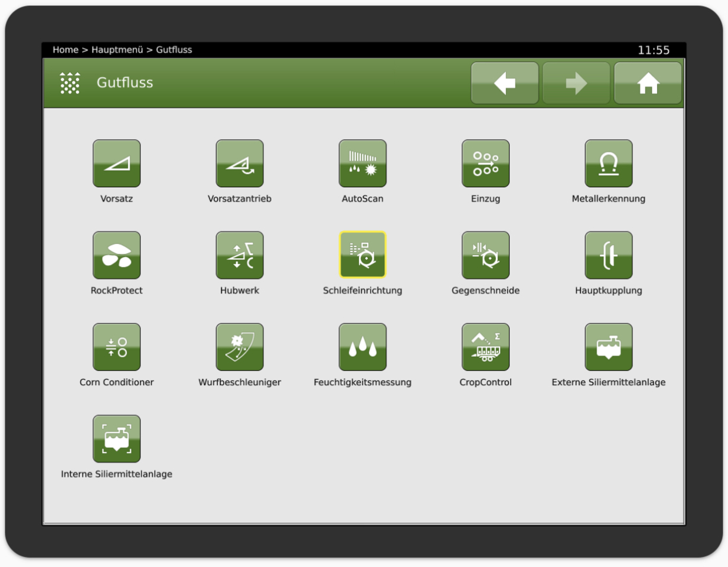This screenshot has height=567, width=728.
Task: Open the highlighted Schleifeinrichtung icon
Action: (x=363, y=255)
